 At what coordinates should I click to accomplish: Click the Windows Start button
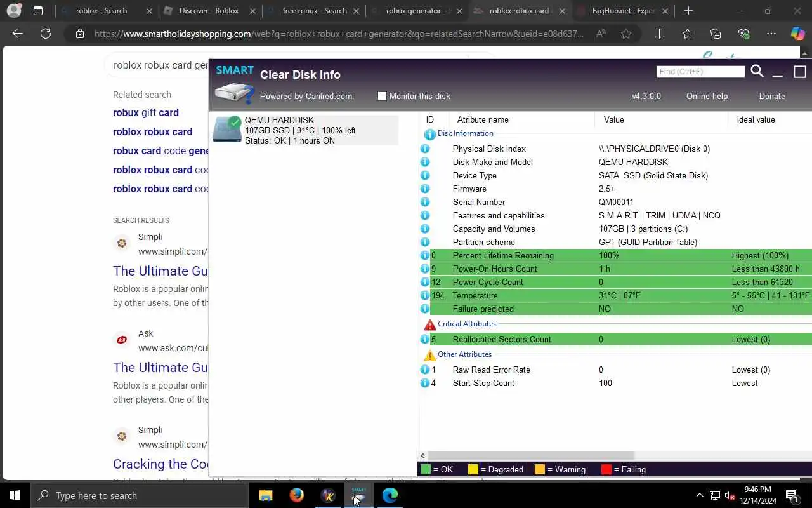(15, 495)
